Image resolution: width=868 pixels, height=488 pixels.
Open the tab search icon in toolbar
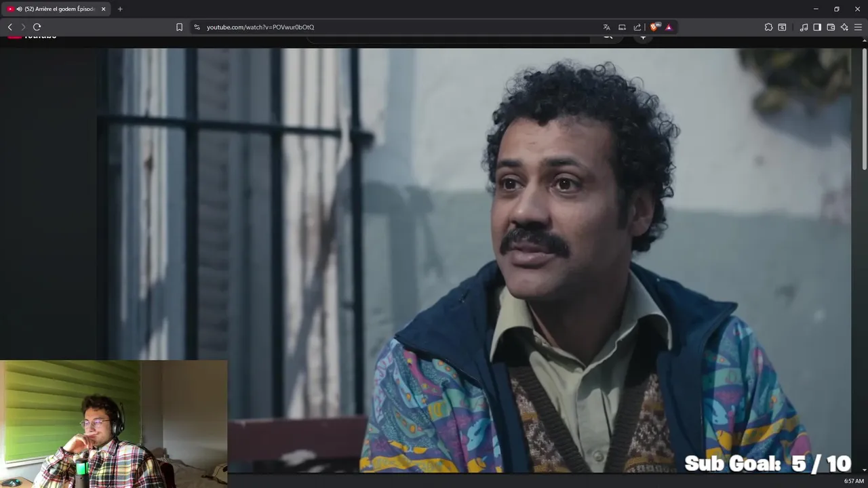click(782, 27)
